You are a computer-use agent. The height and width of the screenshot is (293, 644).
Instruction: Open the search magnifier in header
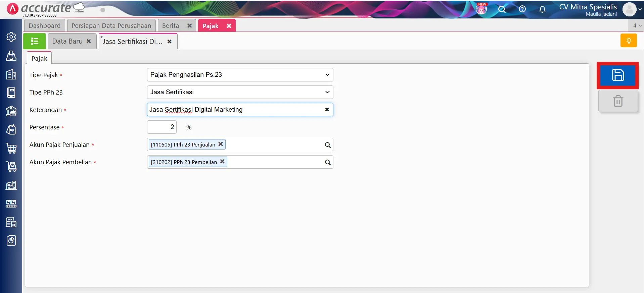(x=502, y=9)
